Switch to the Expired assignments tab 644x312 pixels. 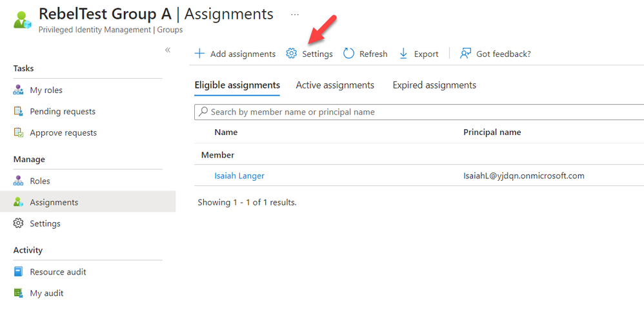(434, 85)
